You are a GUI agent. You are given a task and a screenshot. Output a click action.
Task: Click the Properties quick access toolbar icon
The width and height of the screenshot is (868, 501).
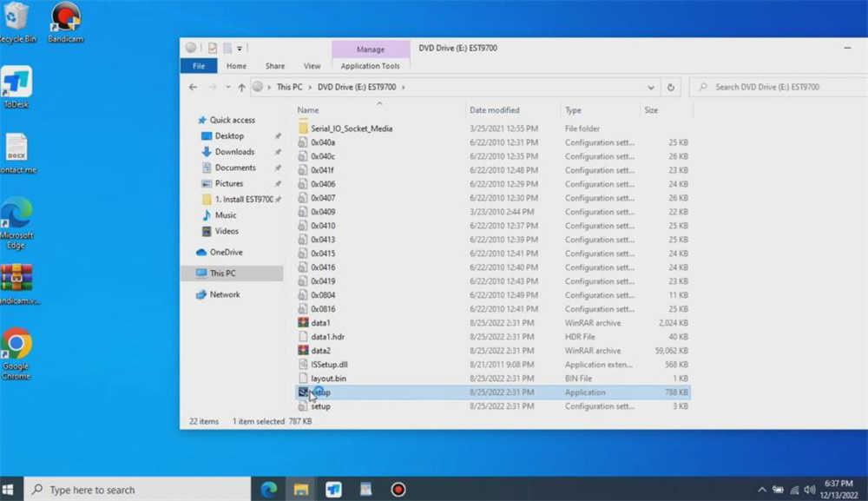(x=213, y=48)
